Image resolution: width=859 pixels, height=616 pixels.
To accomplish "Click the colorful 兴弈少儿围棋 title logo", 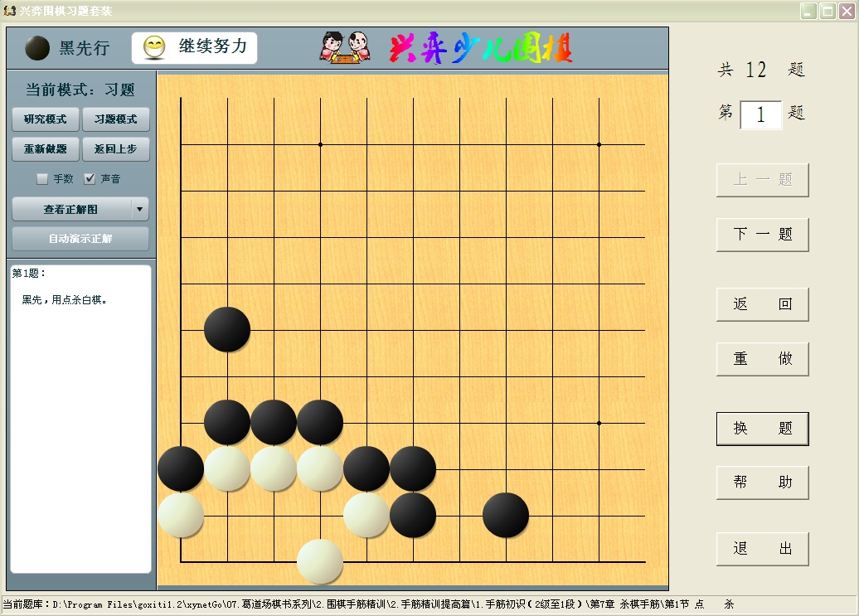I will coord(481,47).
